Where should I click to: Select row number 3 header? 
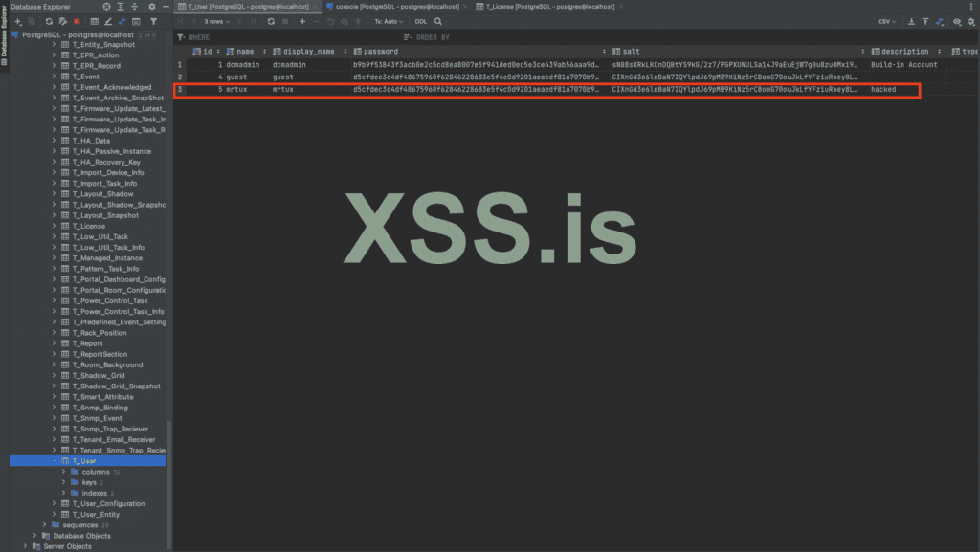[x=180, y=89]
